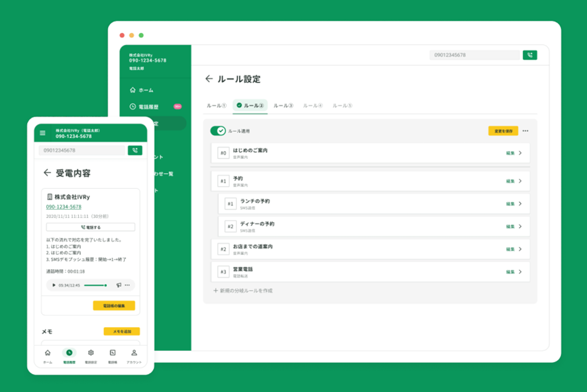
Task: Click the desktop phone number input field
Action: (474, 55)
